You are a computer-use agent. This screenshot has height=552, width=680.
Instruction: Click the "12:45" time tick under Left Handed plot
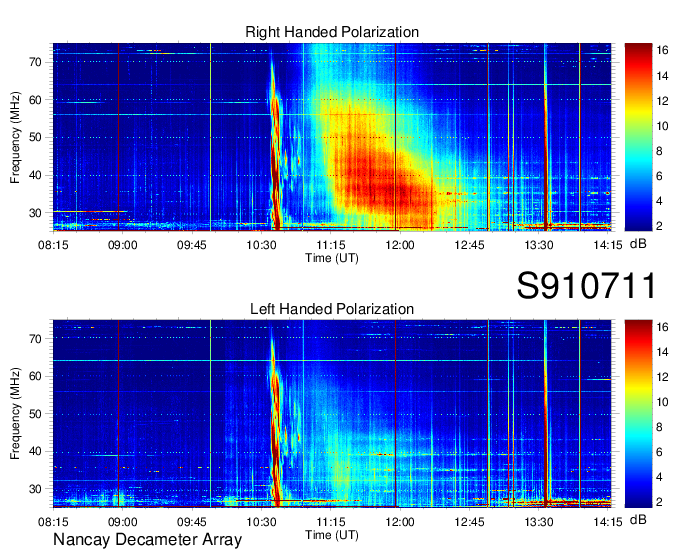(469, 522)
